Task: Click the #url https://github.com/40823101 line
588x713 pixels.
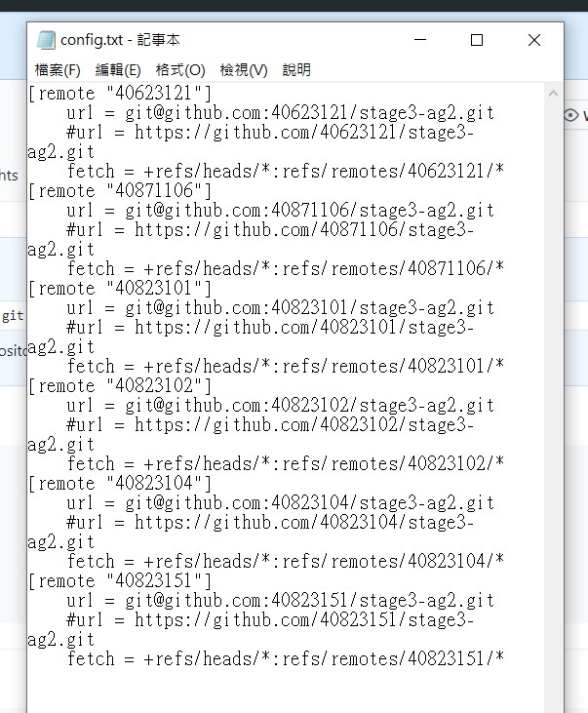Action: [270, 328]
